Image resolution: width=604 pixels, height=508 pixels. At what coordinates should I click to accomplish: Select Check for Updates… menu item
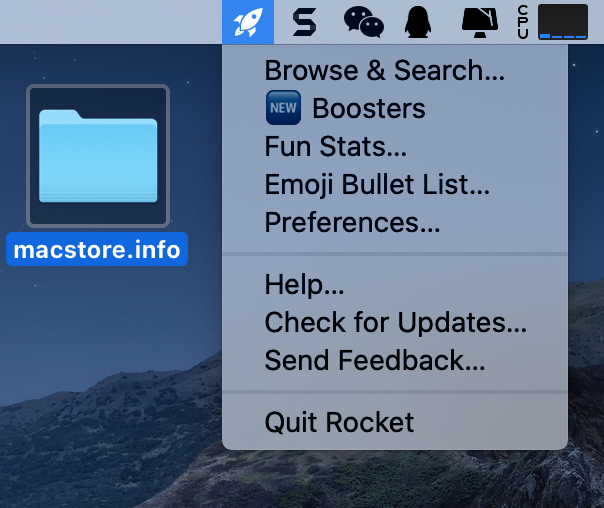(x=394, y=322)
